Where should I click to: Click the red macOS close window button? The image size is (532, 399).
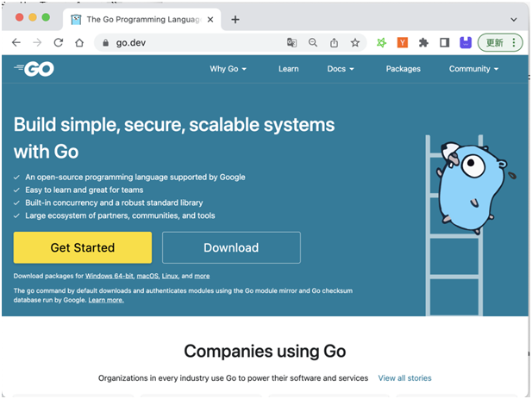click(19, 17)
